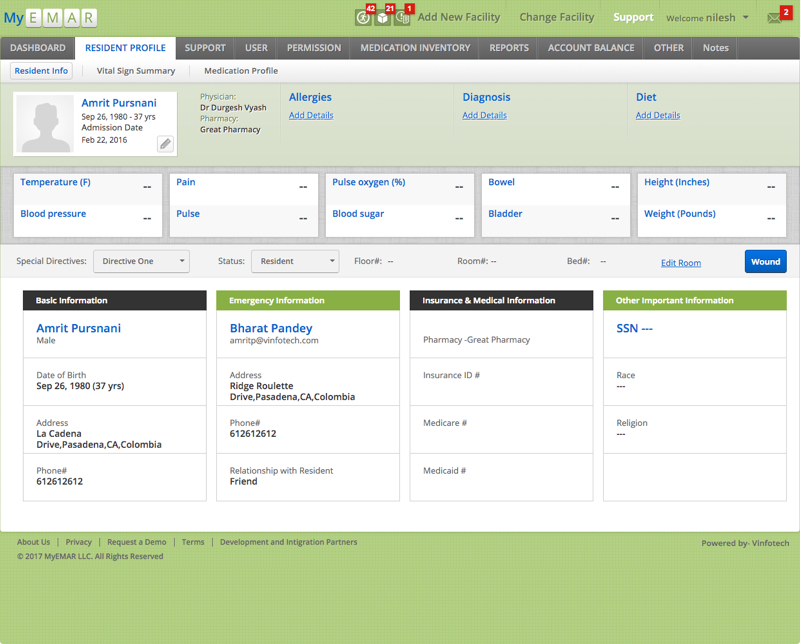The image size is (801, 644).
Task: Open the Status Resident dropdown
Action: [294, 261]
